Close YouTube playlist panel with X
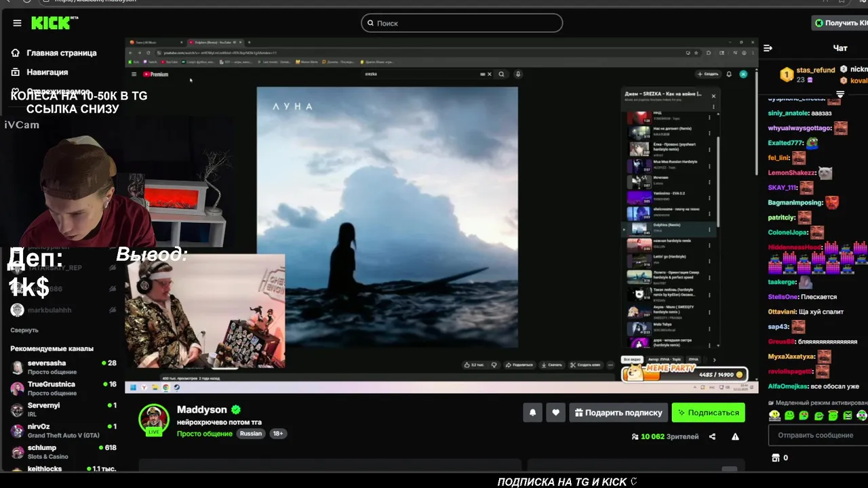 tap(713, 96)
